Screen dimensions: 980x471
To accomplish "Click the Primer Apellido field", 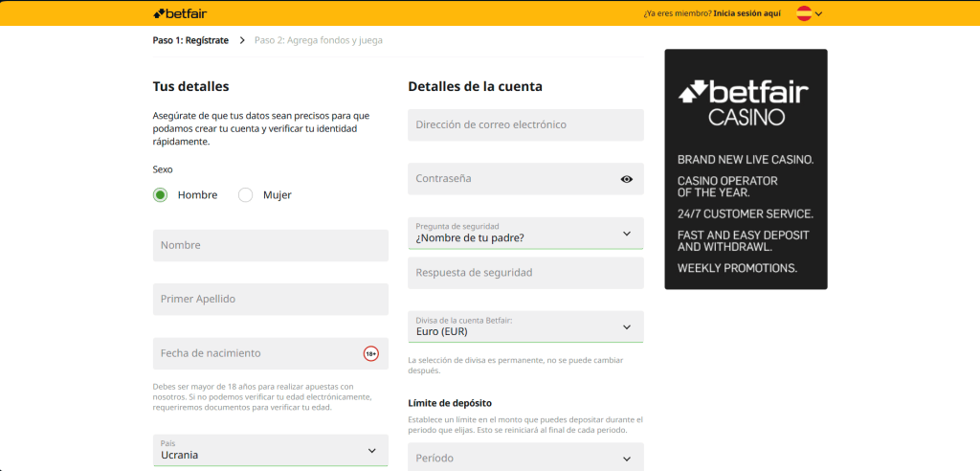I will [x=271, y=299].
